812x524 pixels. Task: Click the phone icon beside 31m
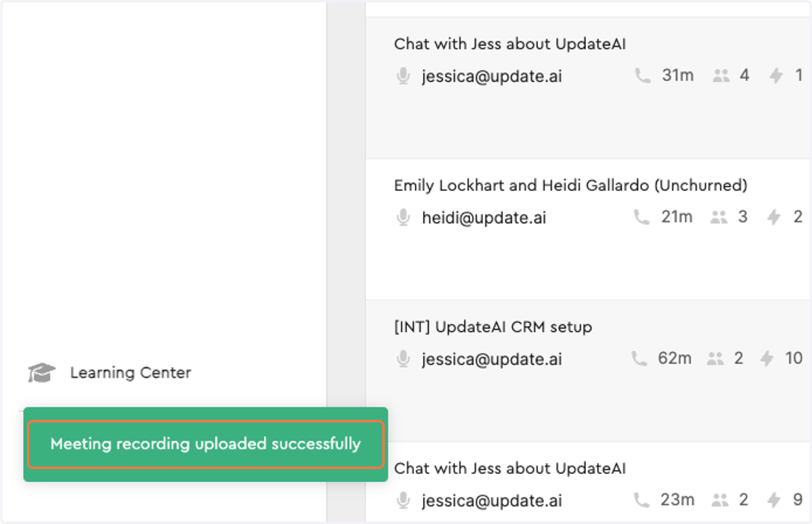(x=642, y=76)
